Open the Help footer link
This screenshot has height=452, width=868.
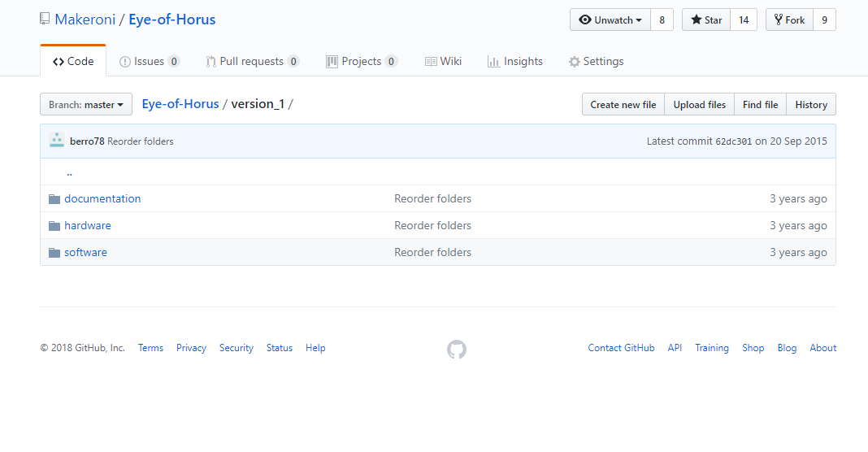click(x=315, y=348)
